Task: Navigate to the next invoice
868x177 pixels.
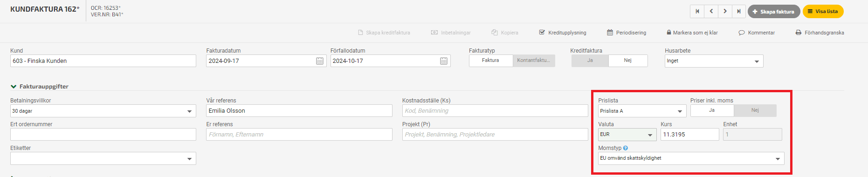Action: [725, 11]
